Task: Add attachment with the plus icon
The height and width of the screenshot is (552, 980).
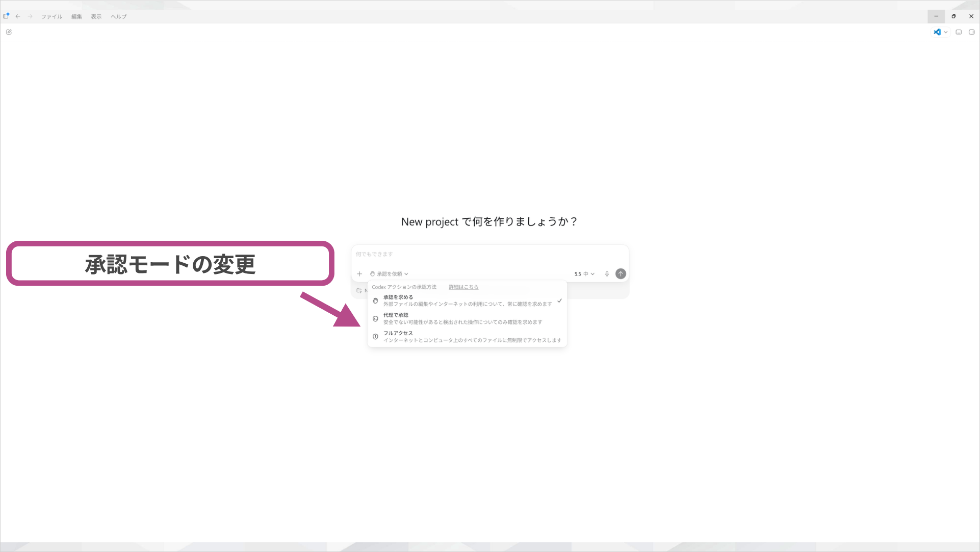Action: 359,274
